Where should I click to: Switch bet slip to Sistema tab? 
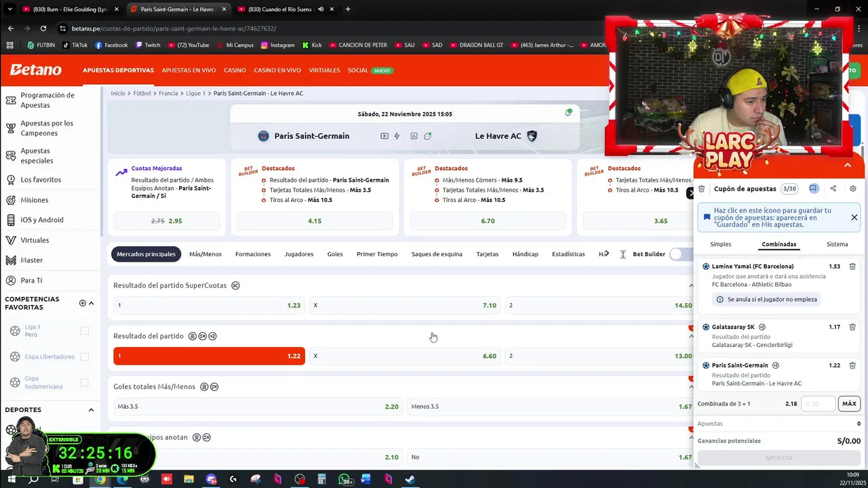pyautogui.click(x=837, y=244)
